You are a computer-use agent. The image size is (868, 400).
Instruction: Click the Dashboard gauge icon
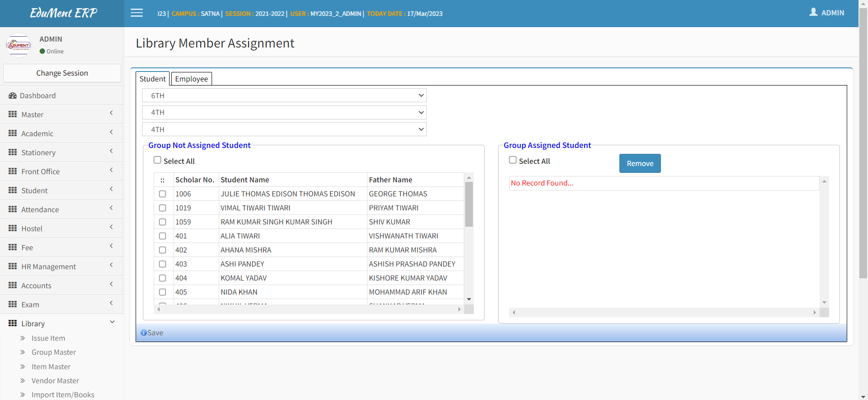pos(13,96)
